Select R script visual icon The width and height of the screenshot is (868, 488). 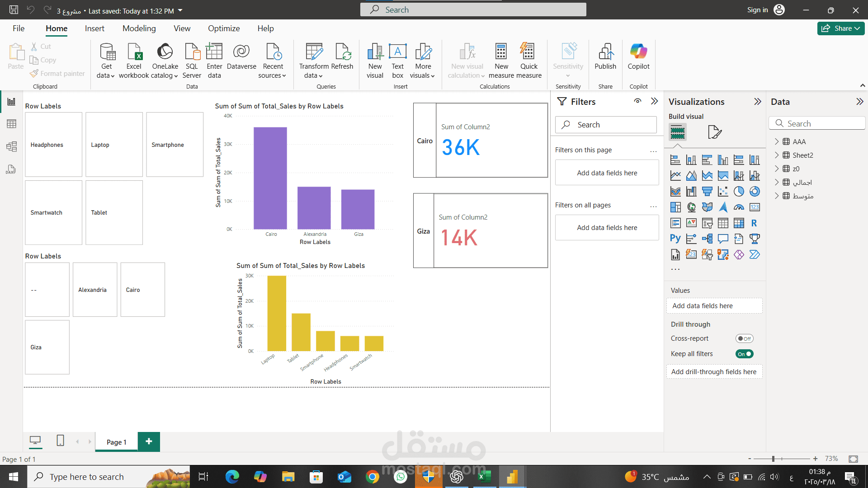coord(755,223)
